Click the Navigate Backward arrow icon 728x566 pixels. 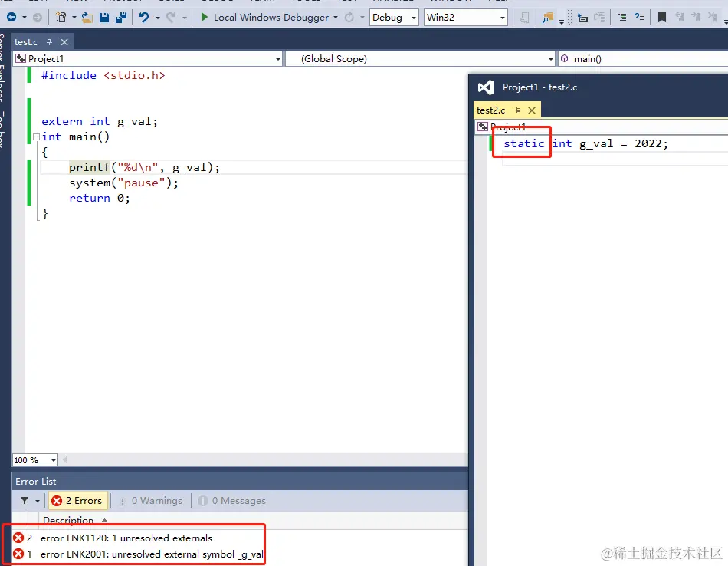pos(11,17)
